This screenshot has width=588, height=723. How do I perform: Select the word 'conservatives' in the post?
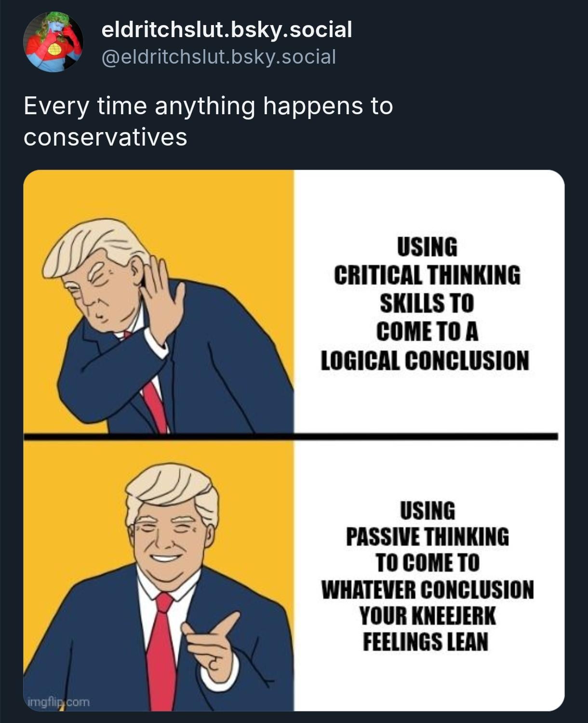[x=105, y=137]
